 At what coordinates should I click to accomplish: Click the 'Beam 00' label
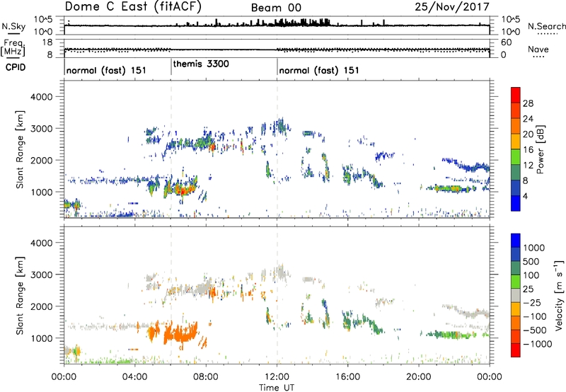pyautogui.click(x=276, y=8)
